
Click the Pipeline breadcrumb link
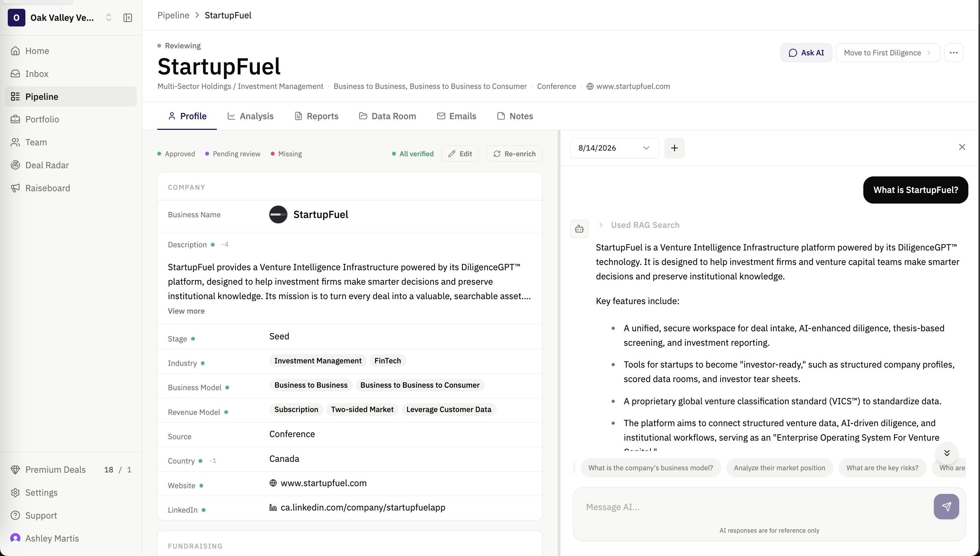tap(173, 15)
